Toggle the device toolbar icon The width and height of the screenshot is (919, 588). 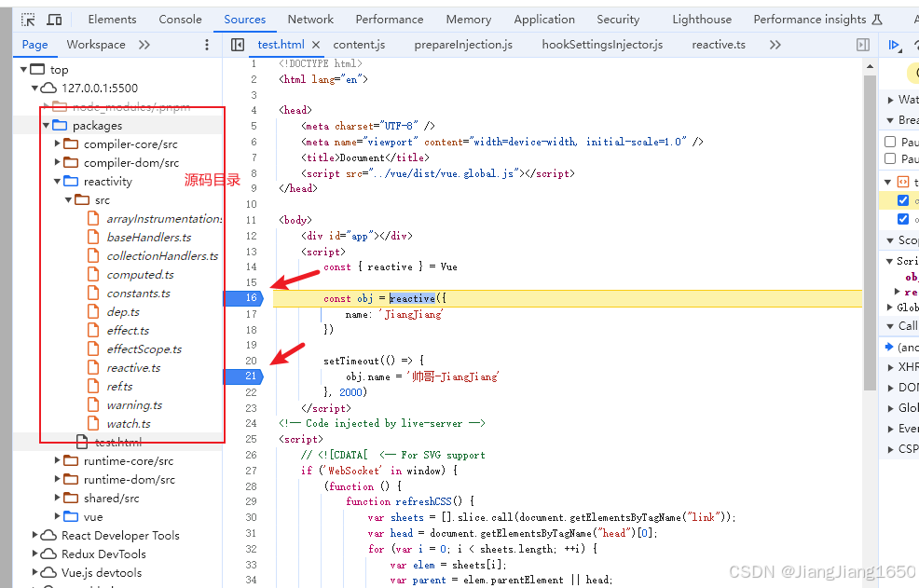tap(54, 20)
